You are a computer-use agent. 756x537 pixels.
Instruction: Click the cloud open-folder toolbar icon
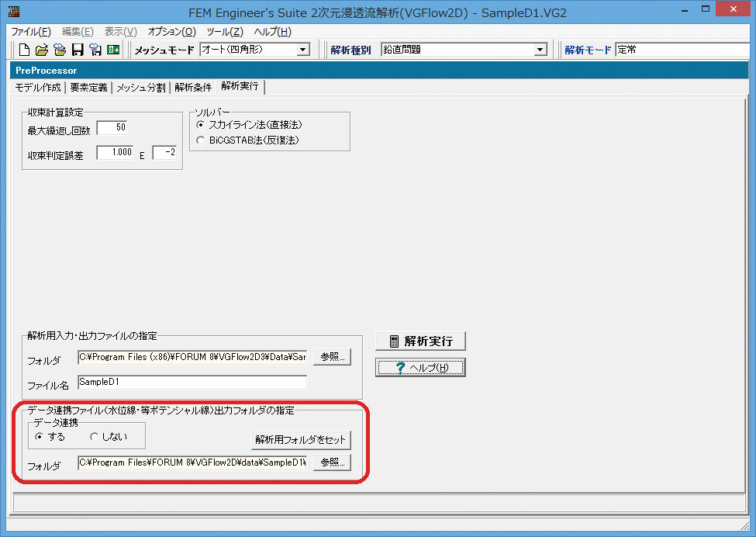click(60, 49)
